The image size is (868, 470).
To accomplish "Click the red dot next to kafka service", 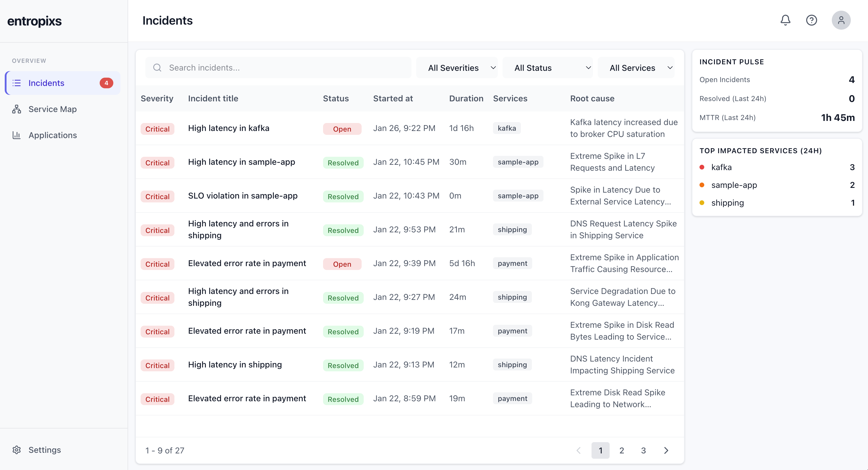I will (x=702, y=167).
